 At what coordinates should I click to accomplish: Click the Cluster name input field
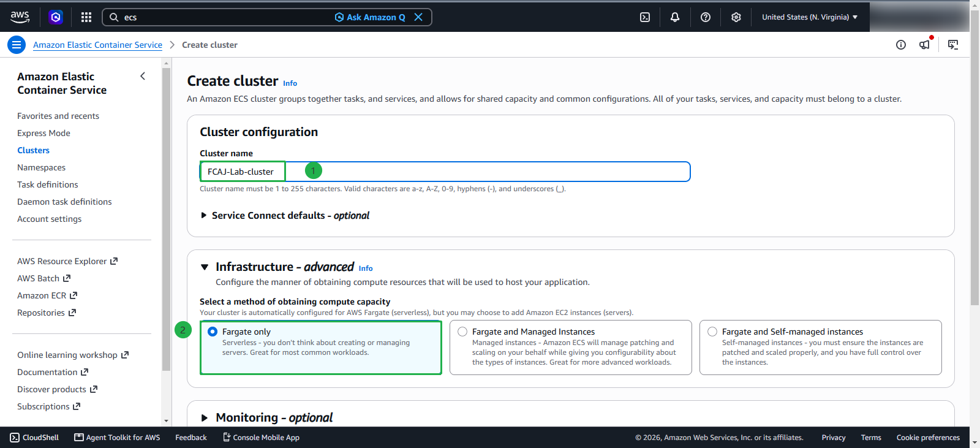pos(445,172)
